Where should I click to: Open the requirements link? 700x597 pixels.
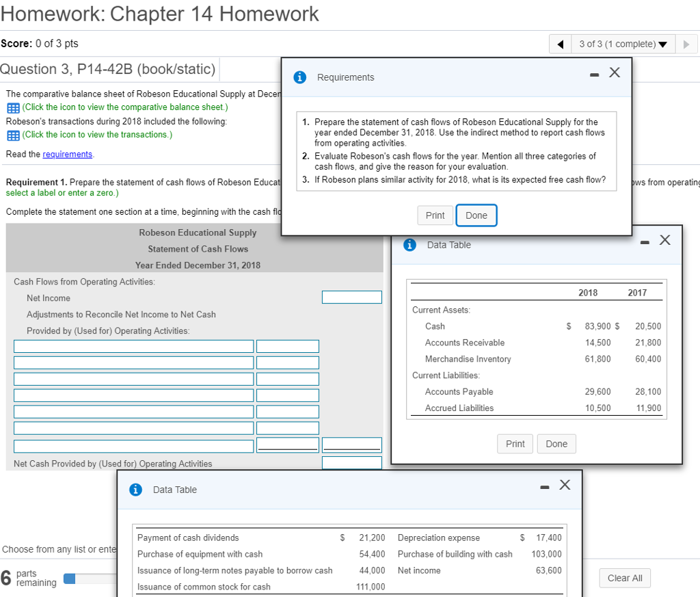(x=68, y=154)
